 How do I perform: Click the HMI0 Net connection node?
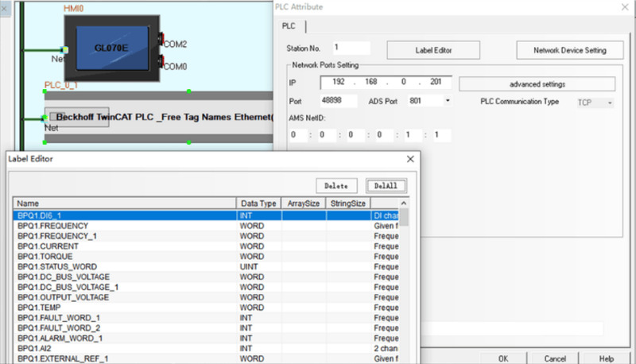click(x=64, y=50)
